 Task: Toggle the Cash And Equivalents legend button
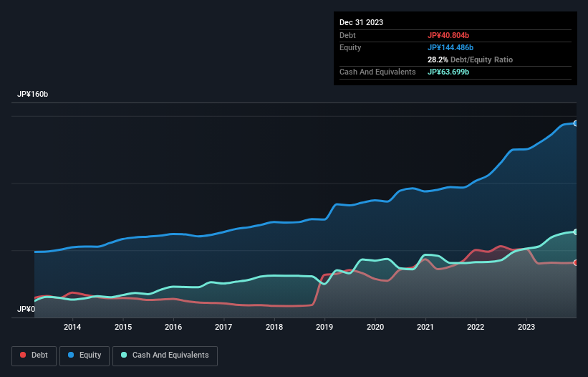coord(165,355)
